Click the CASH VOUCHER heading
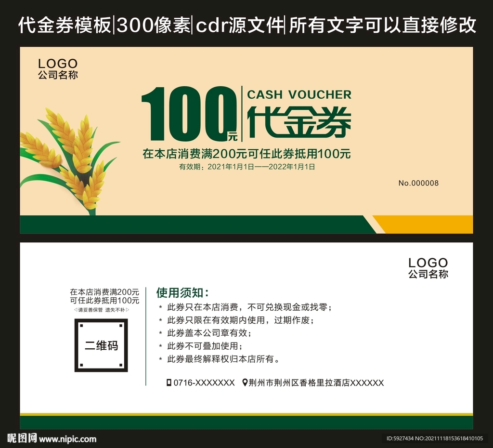The height and width of the screenshot is (448, 493). click(x=298, y=94)
